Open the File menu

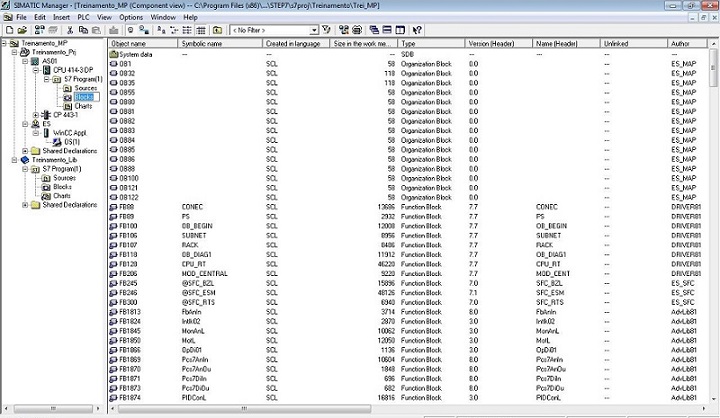[21, 17]
